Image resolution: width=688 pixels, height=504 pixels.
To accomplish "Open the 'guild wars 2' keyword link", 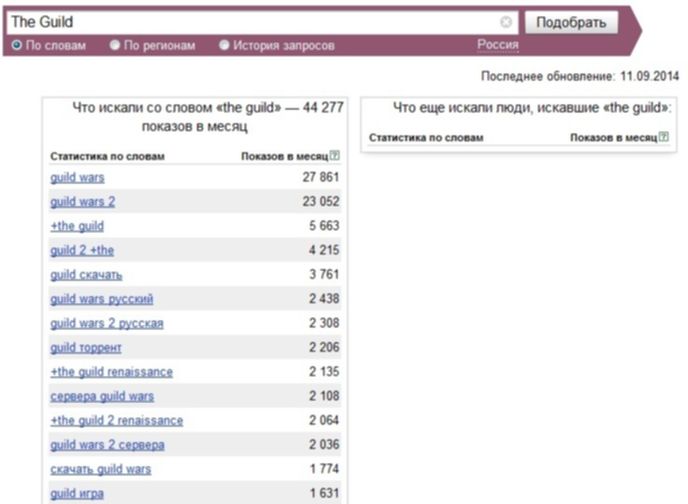I will point(82,202).
